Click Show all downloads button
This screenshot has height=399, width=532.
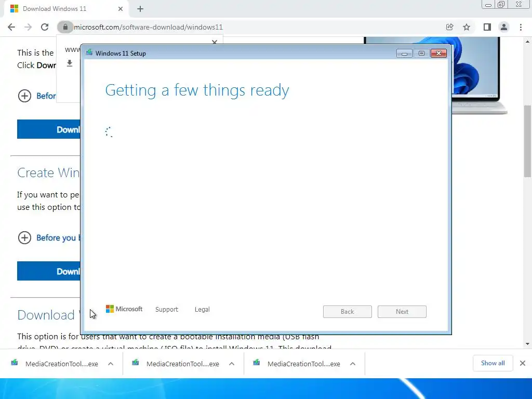click(x=493, y=363)
